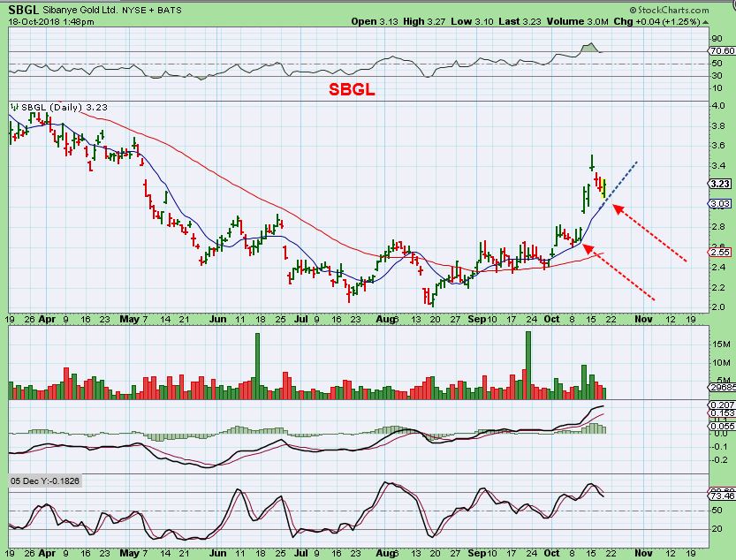Click the Open 3.13 quote value
Viewport: 736px width, 560px height.
[x=375, y=21]
